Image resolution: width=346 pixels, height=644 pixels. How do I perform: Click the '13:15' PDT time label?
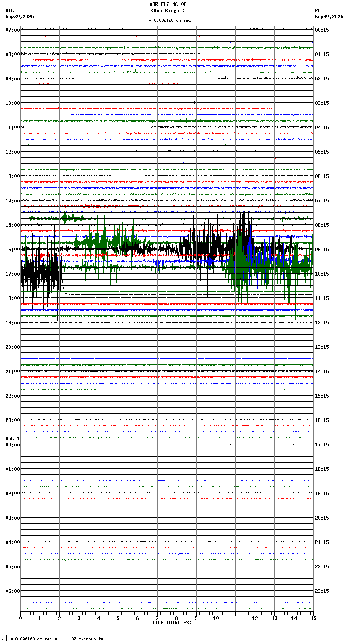tap(322, 347)
